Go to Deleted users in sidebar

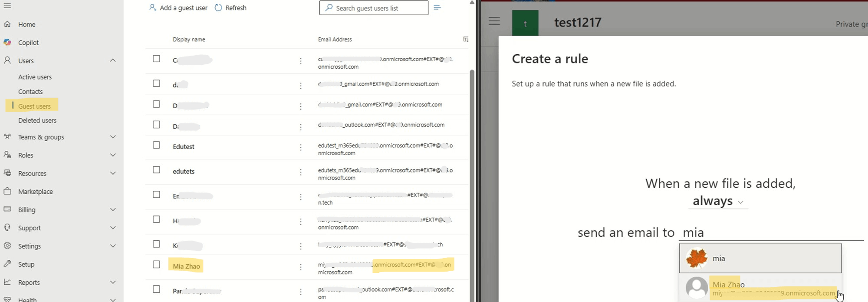coord(37,120)
